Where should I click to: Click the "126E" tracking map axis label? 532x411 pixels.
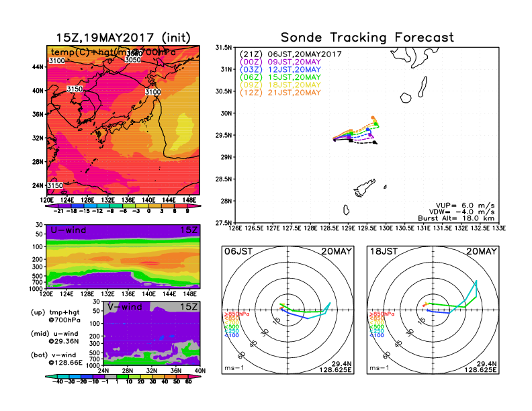tap(235, 228)
